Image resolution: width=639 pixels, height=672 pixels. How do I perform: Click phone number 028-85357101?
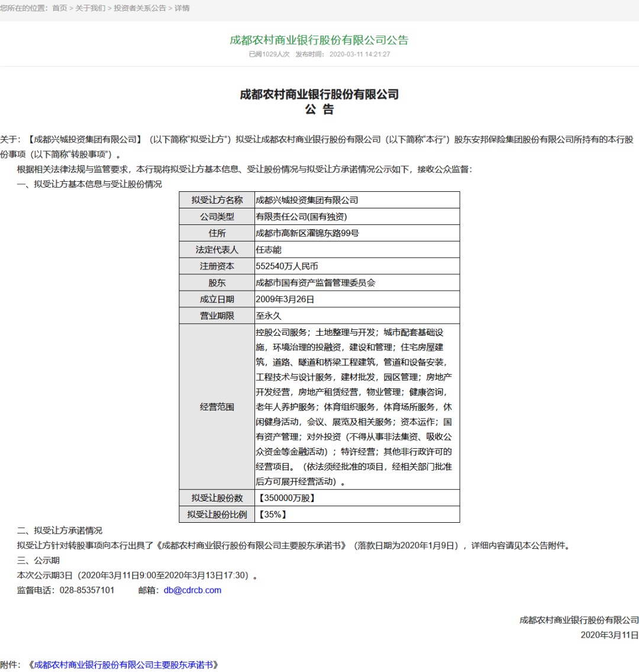87,590
